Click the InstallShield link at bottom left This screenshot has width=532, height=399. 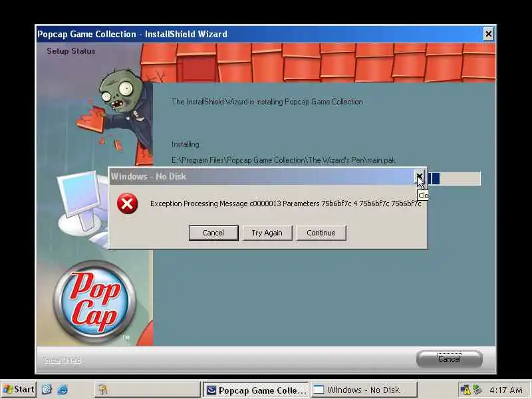[x=62, y=360]
